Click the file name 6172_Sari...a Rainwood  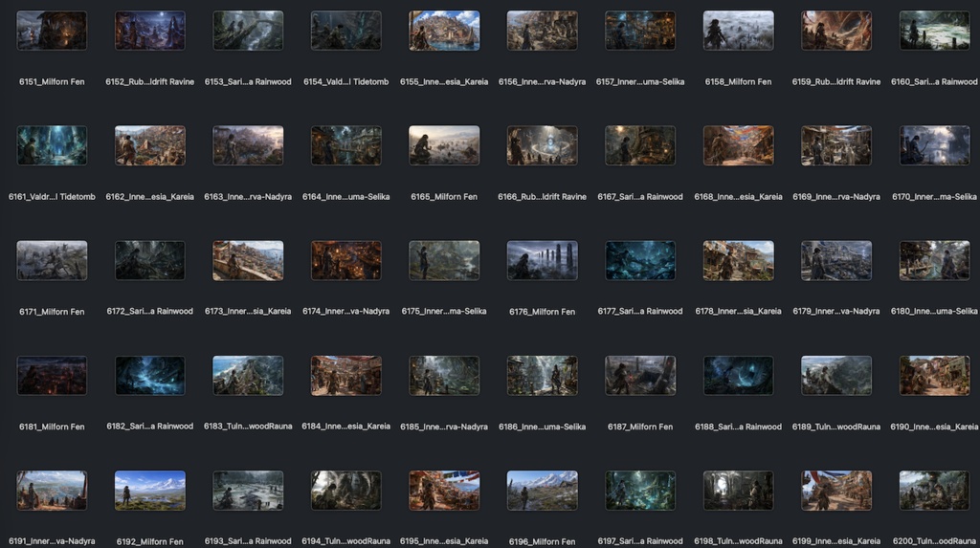150,311
